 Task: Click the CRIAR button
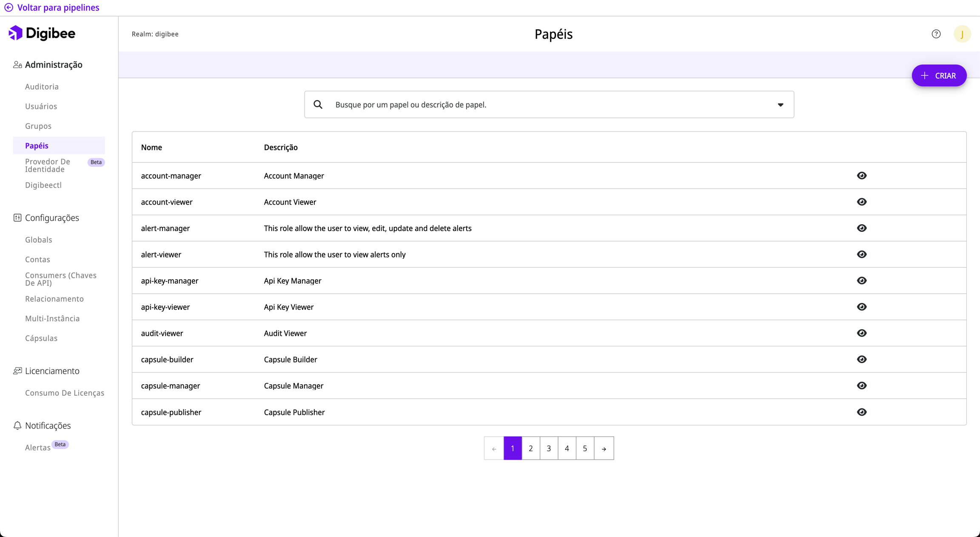(x=939, y=76)
